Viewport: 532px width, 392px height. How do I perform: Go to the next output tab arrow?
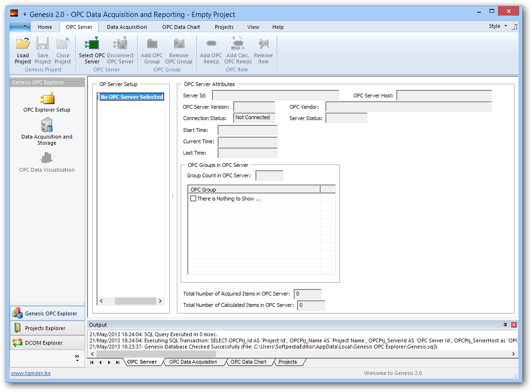(x=109, y=363)
